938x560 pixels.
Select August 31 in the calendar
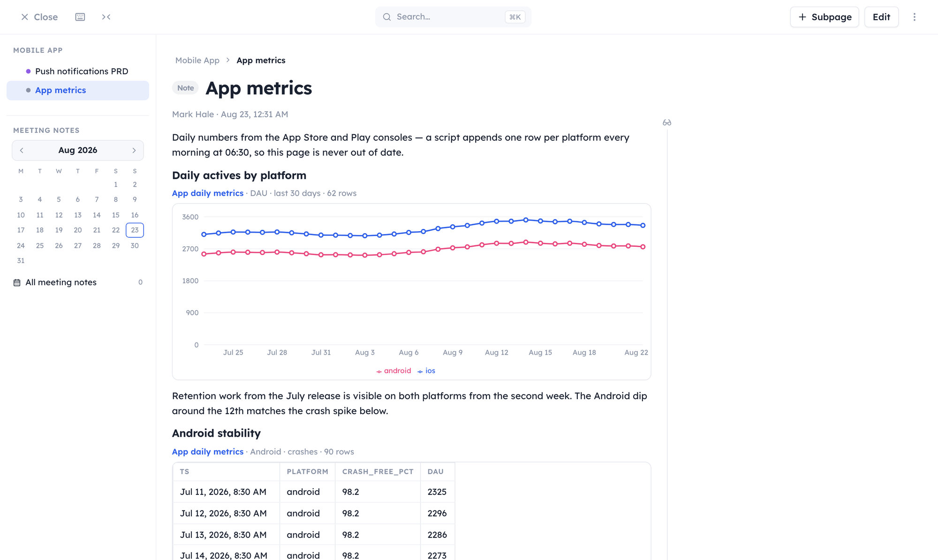point(21,261)
